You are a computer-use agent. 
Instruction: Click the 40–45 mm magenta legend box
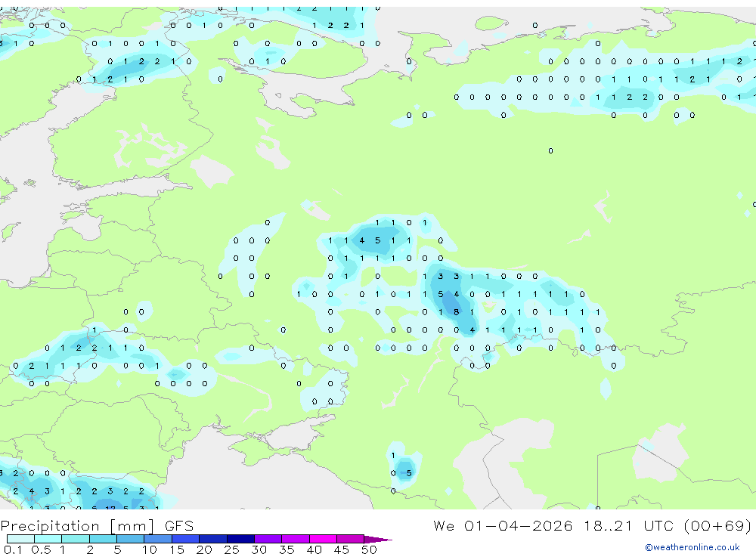pyautogui.click(x=323, y=539)
